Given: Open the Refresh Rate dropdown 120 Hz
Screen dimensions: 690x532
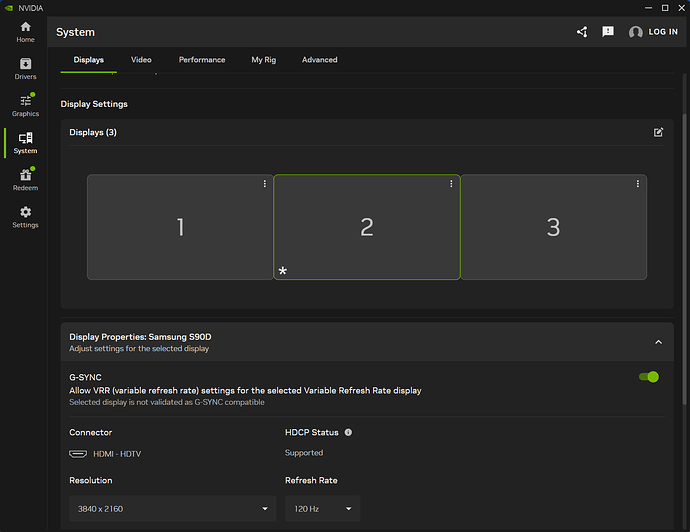Looking at the screenshot, I should (323, 509).
